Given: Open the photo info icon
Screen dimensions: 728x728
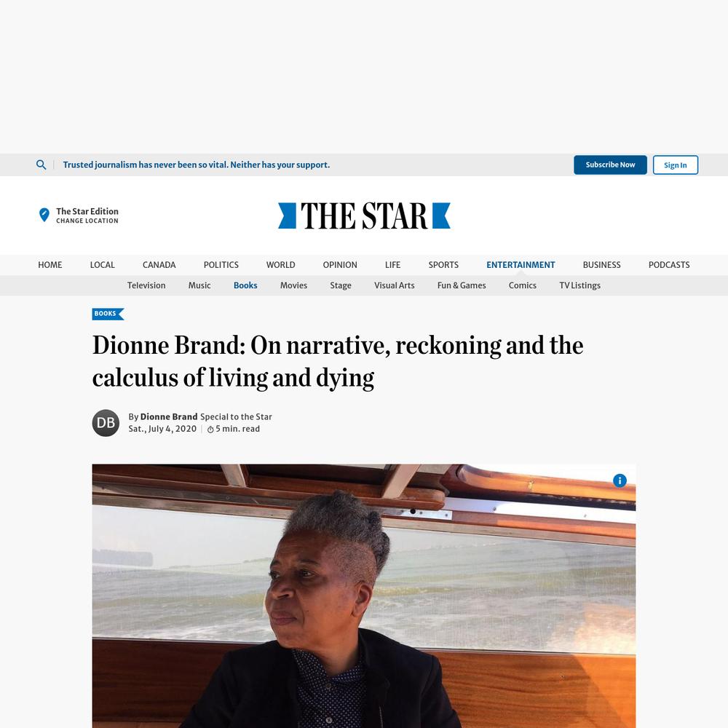Looking at the screenshot, I should click(620, 480).
